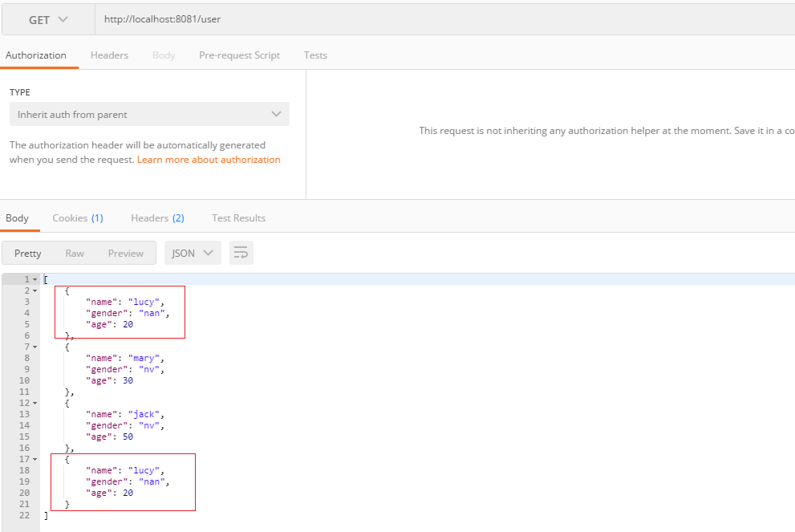Open the JSON format dropdown
This screenshot has width=795, height=532.
coord(193,254)
